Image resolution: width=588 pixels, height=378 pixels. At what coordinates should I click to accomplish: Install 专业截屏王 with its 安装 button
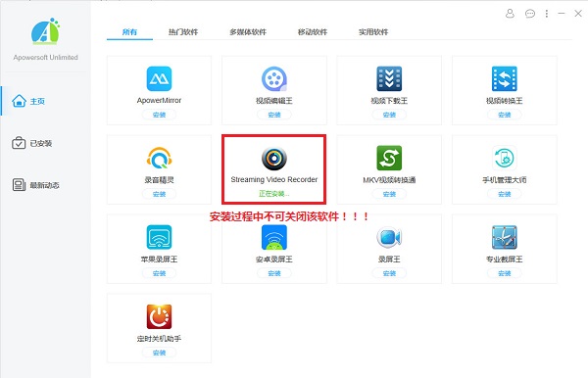pyautogui.click(x=505, y=273)
